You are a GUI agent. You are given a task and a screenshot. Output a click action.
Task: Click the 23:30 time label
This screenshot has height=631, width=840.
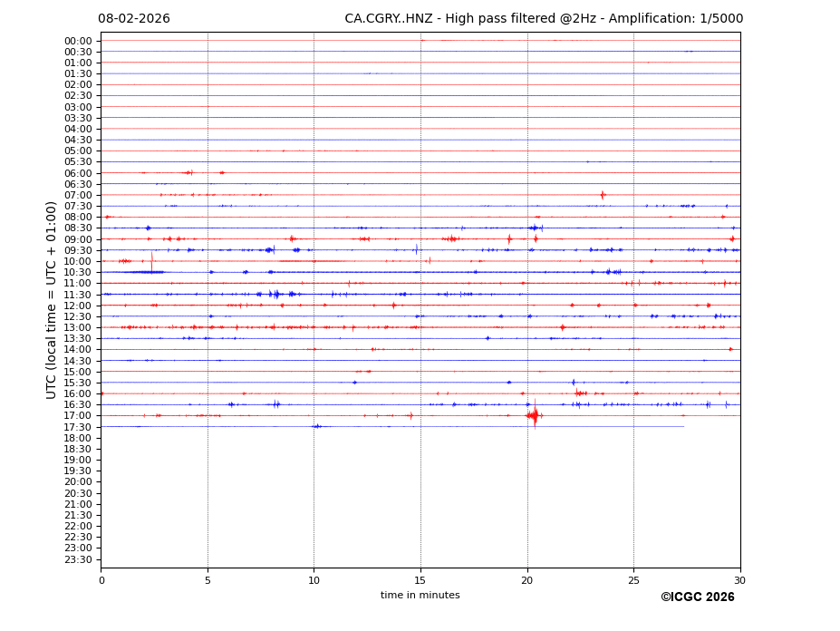[78, 559]
